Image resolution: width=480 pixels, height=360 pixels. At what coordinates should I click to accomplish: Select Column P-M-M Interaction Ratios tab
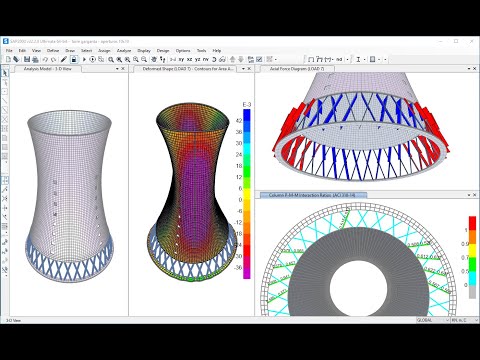(x=312, y=195)
